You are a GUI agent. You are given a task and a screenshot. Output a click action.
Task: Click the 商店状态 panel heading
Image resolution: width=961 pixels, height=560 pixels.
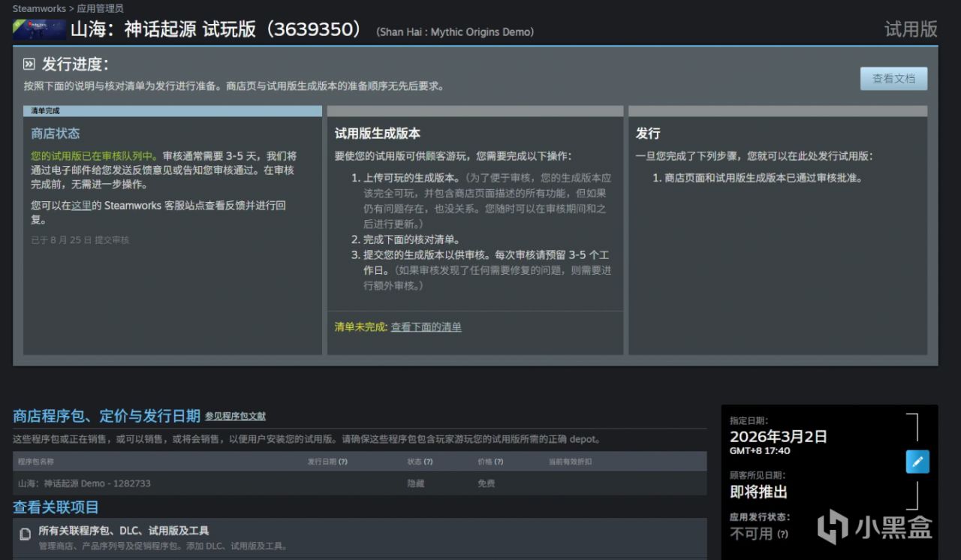pyautogui.click(x=55, y=134)
